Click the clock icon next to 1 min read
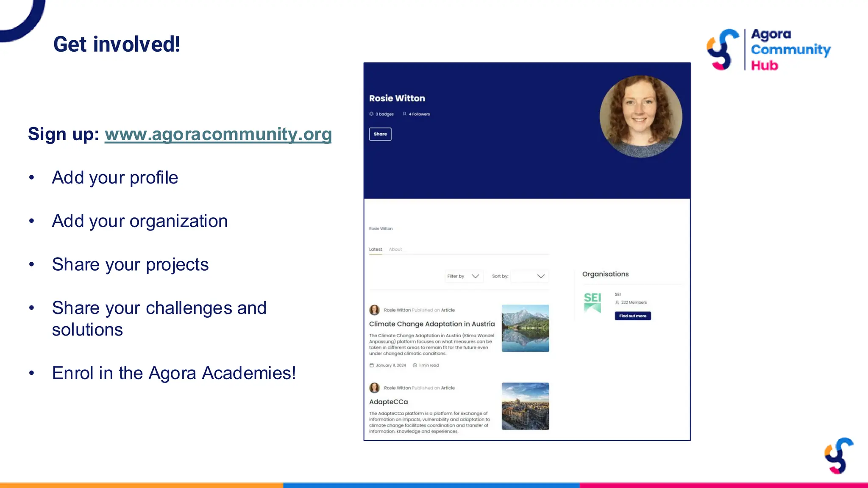 click(x=415, y=365)
